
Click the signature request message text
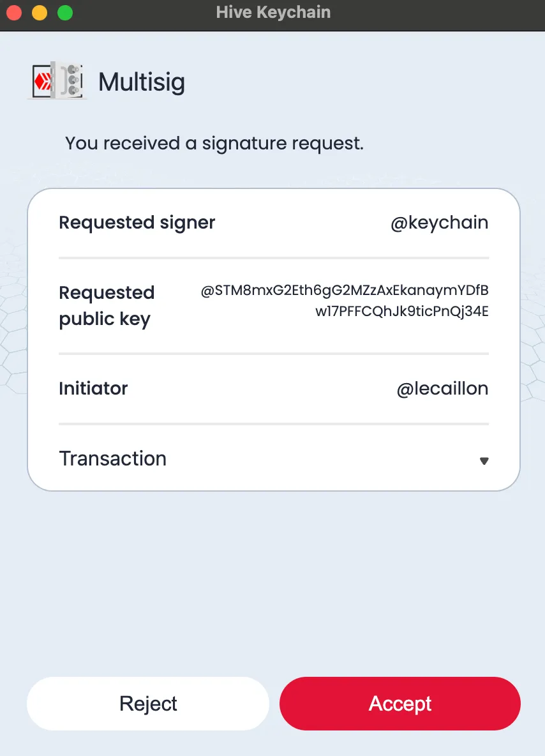click(x=214, y=143)
